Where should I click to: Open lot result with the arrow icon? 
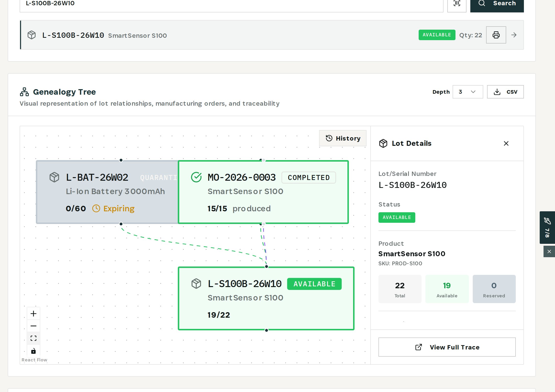point(514,35)
